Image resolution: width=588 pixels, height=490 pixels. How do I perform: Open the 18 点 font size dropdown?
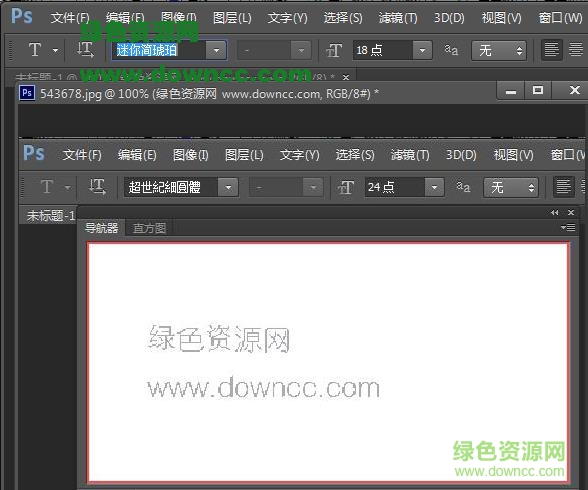422,50
